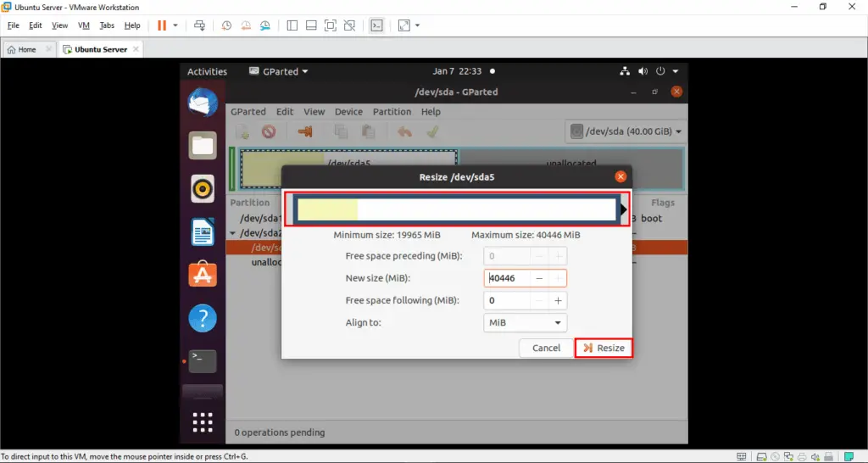
Task: Pause the VM with the orange pause icon
Action: pos(162,25)
